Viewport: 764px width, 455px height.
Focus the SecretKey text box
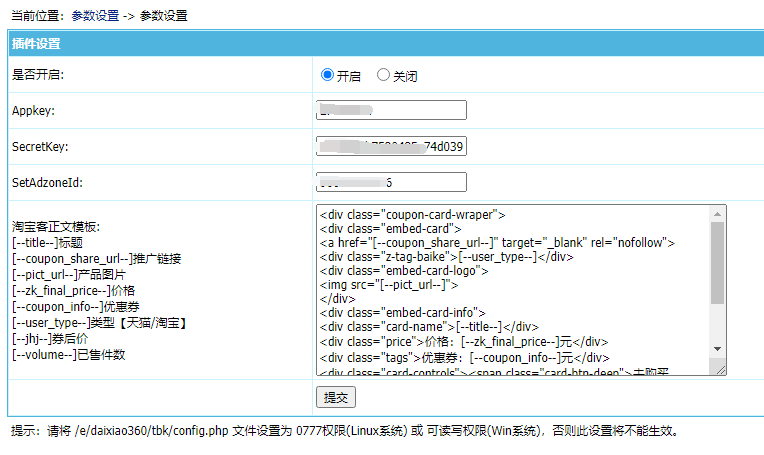[x=391, y=146]
